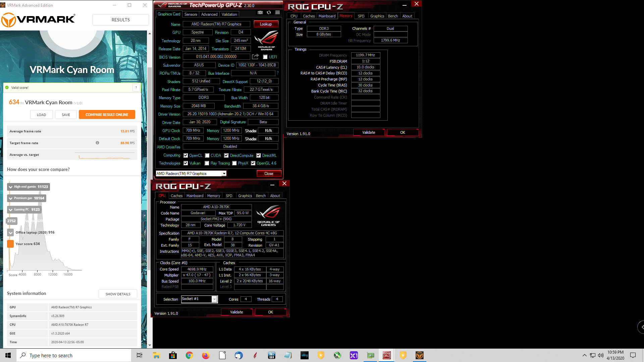This screenshot has width=644, height=362.
Task: Click OK in the bottom CPU-Z window
Action: (270, 312)
